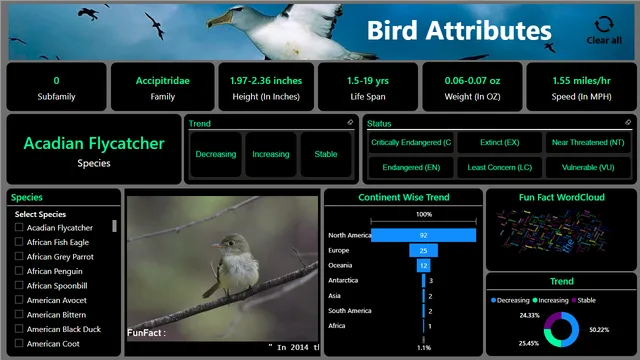This screenshot has height=360, width=640.
Task: Click the 'Fun Fact WordCloud' title
Action: [562, 197]
